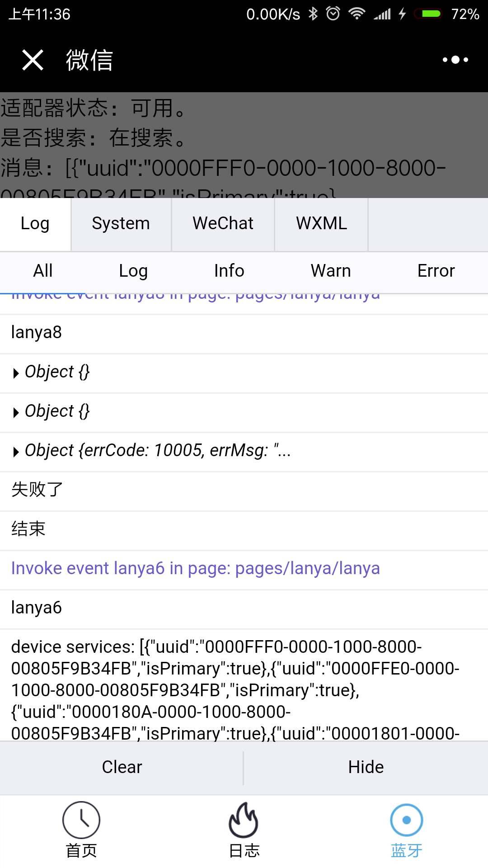Image resolution: width=488 pixels, height=868 pixels.
Task: Tap the battery indicator icon
Action: tap(427, 14)
